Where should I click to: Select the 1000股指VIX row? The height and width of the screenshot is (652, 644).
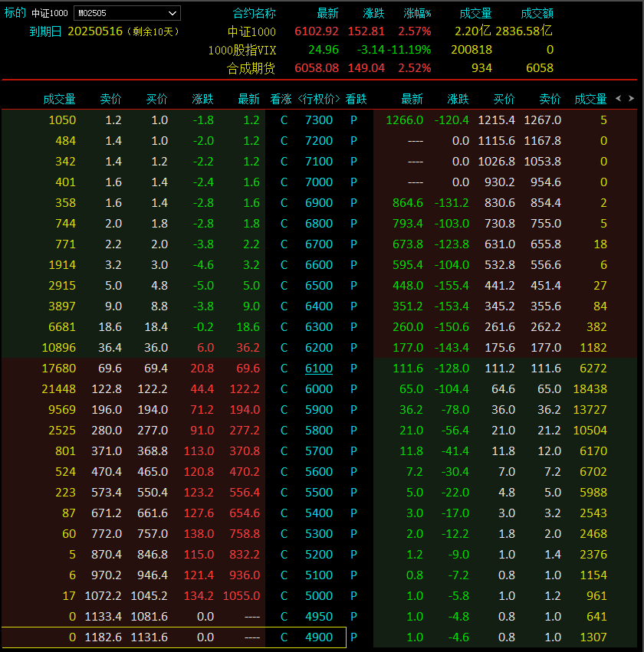242,50
